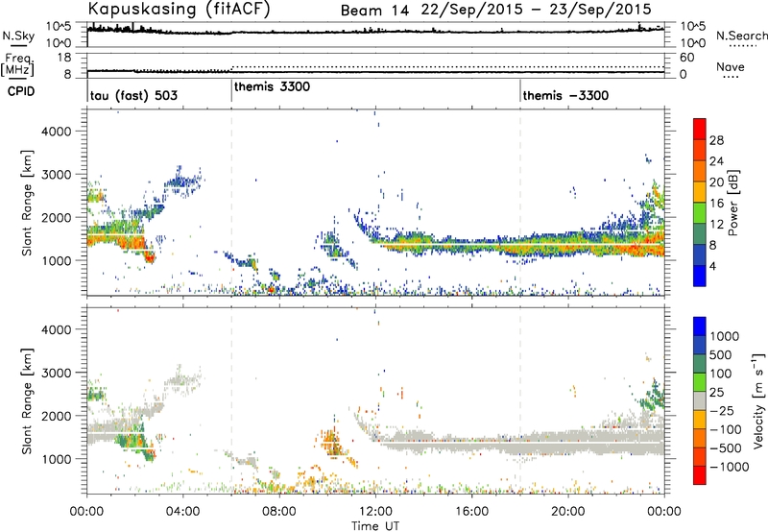Click the '12' label on Power color bar
Screen dimensions: 768x532
click(x=716, y=225)
